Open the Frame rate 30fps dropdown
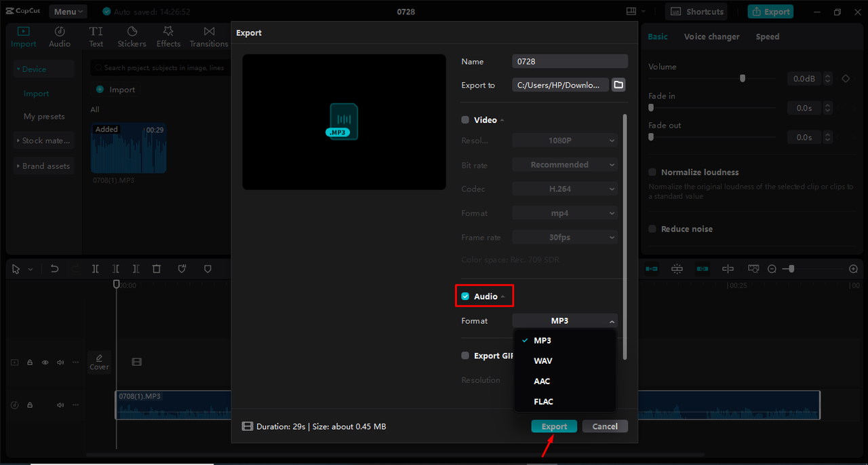Viewport: 868px width, 465px height. pos(565,237)
